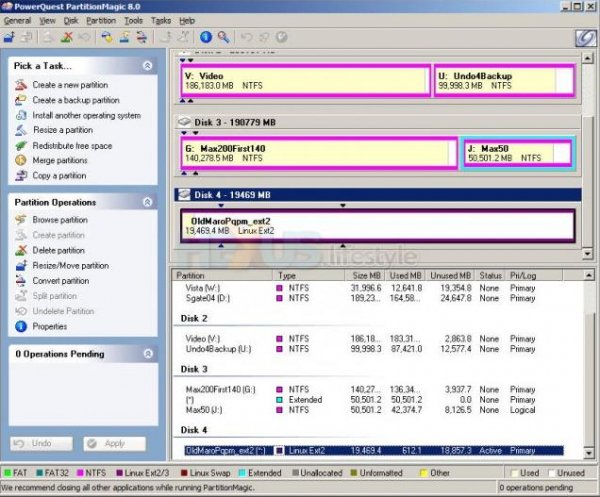Open partition Properties via blue info icon

[206, 37]
